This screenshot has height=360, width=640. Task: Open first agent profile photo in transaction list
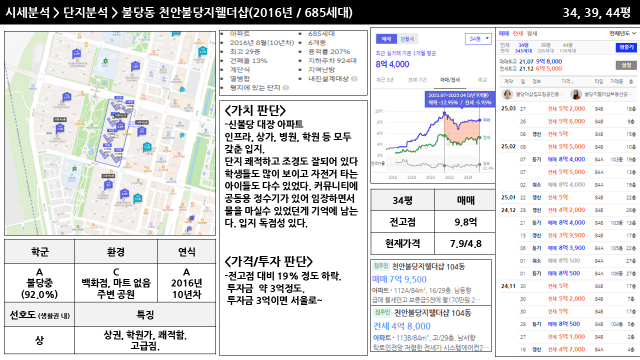[507, 95]
